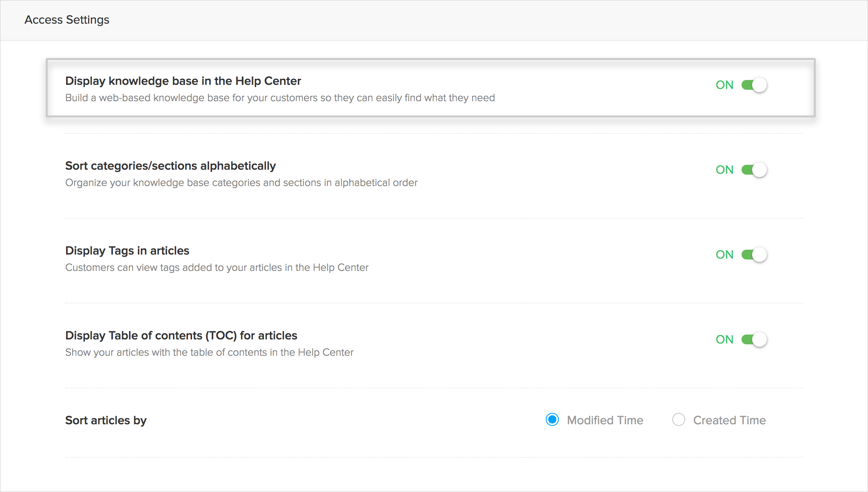Click ON label for Display Tags setting
The height and width of the screenshot is (492, 868).
coord(724,255)
